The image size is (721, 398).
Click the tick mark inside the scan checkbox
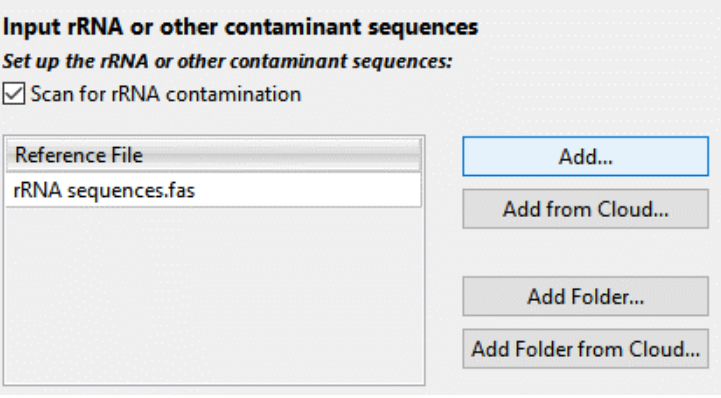point(13,94)
